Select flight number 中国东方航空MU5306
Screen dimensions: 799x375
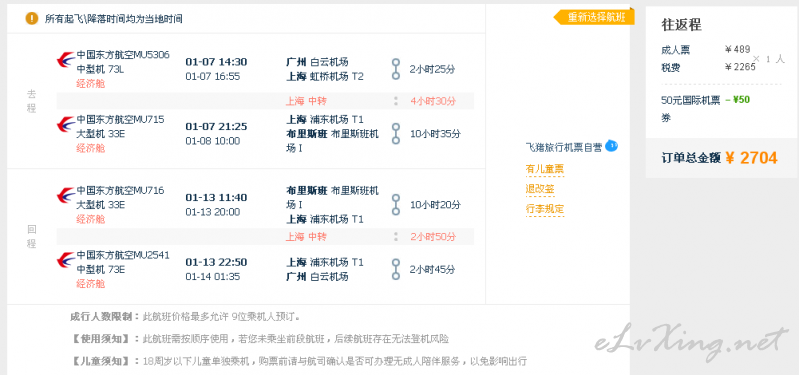pyautogui.click(x=123, y=55)
